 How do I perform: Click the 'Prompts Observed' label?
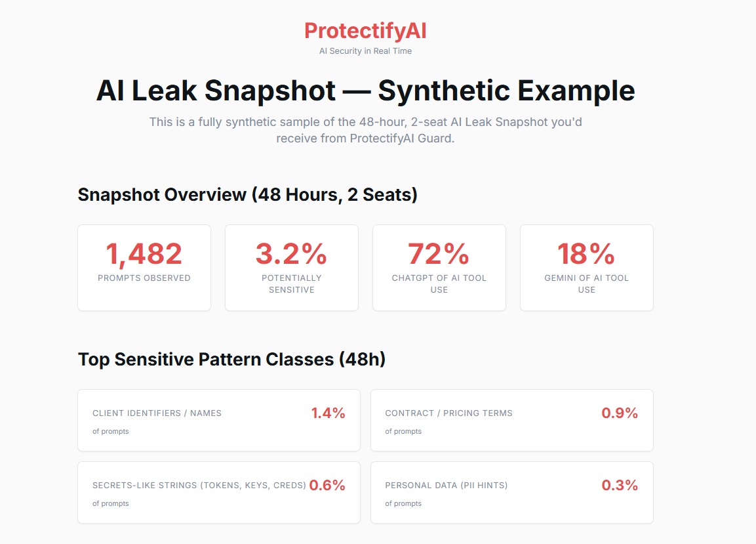pos(144,278)
